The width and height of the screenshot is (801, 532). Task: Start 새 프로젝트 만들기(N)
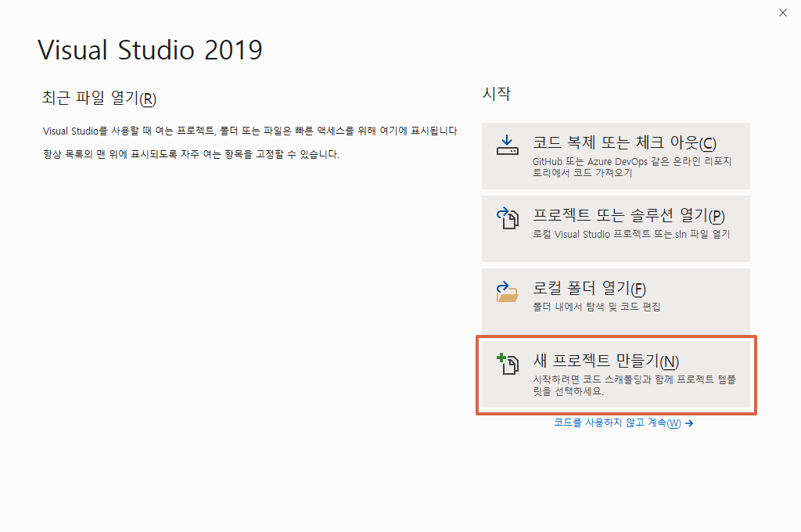[x=616, y=374]
